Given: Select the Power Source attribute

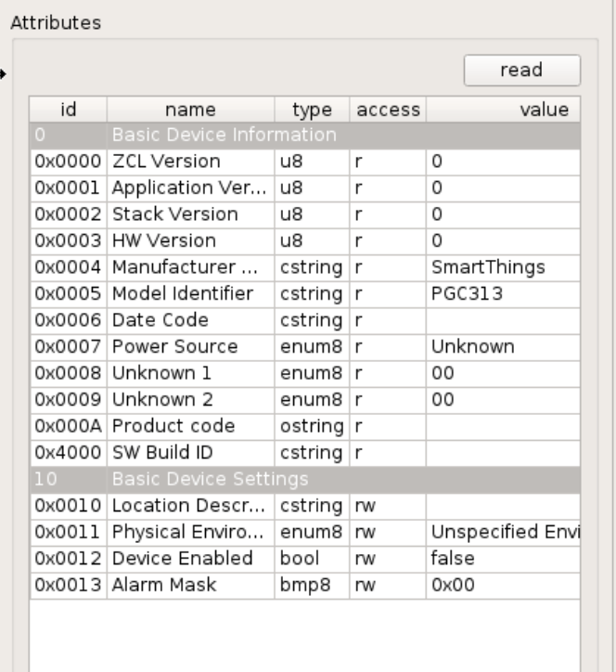Looking at the screenshot, I should point(190,347).
